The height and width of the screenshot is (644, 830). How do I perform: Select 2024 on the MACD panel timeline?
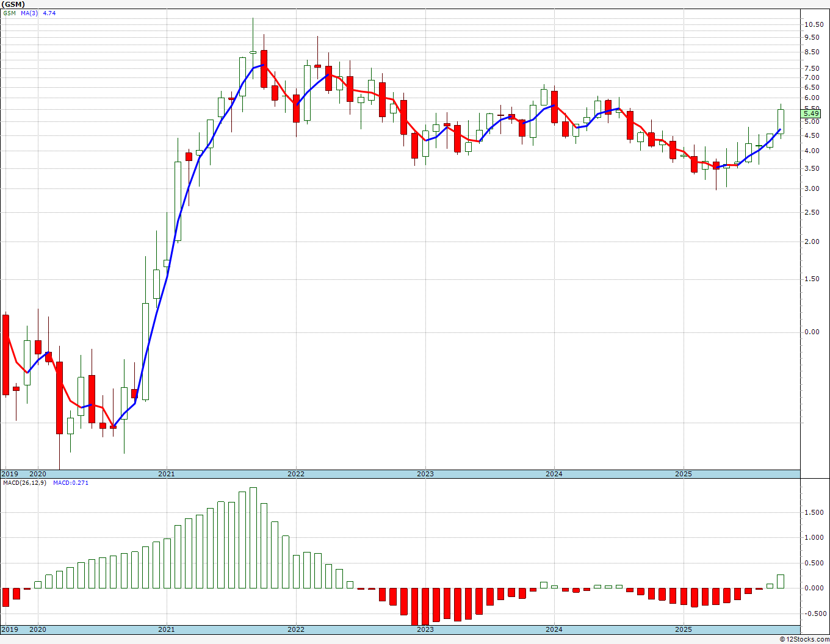[x=554, y=629]
